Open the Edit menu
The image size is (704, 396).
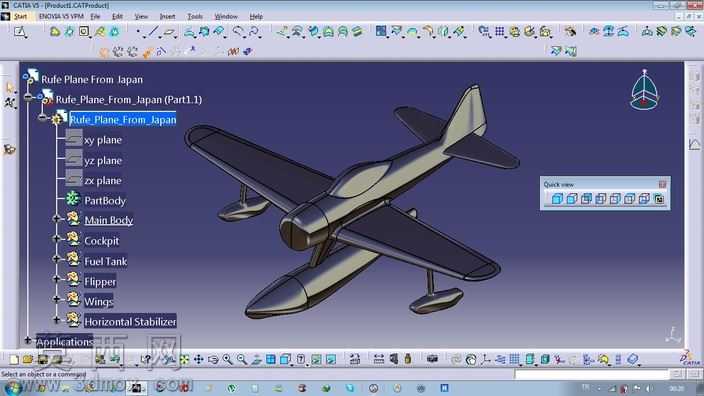(x=117, y=17)
